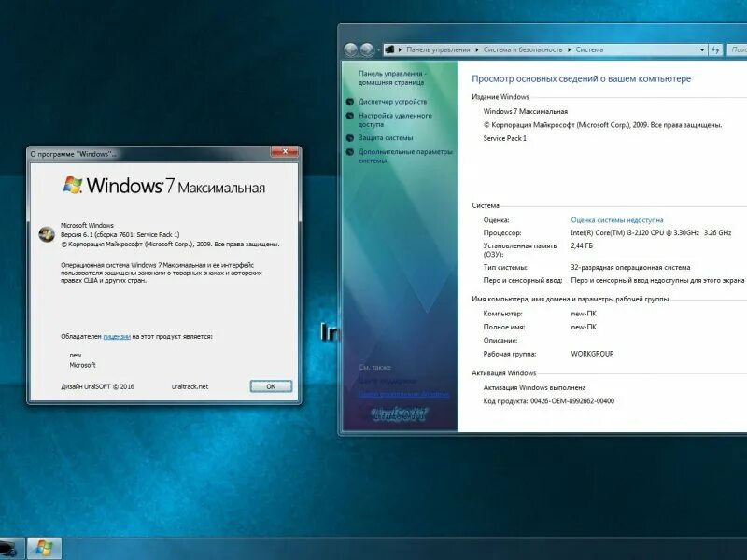Screen dimensions: 747x560
Task: Expand arrow before 'Система' breadcrumb
Action: click(569, 49)
